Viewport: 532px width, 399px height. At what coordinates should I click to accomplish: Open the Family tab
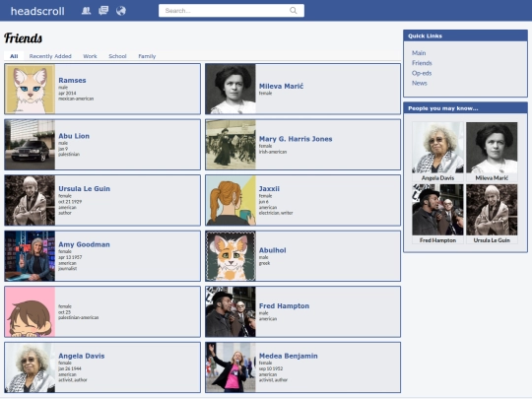(147, 56)
